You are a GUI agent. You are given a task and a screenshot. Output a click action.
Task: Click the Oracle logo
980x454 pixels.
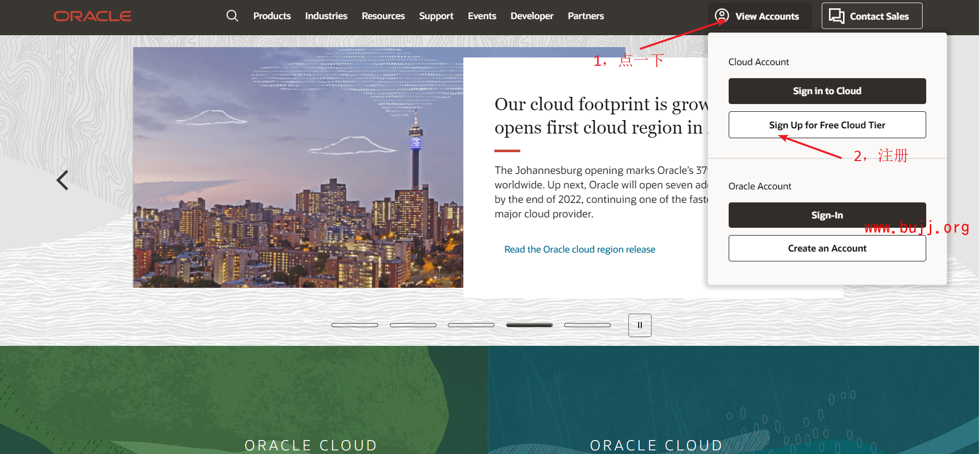[x=93, y=16]
